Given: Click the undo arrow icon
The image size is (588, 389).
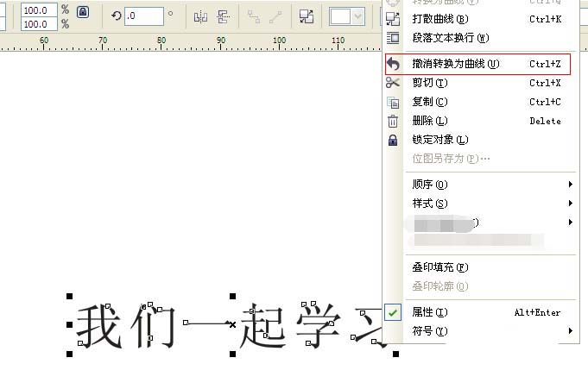Looking at the screenshot, I should click(x=393, y=64).
